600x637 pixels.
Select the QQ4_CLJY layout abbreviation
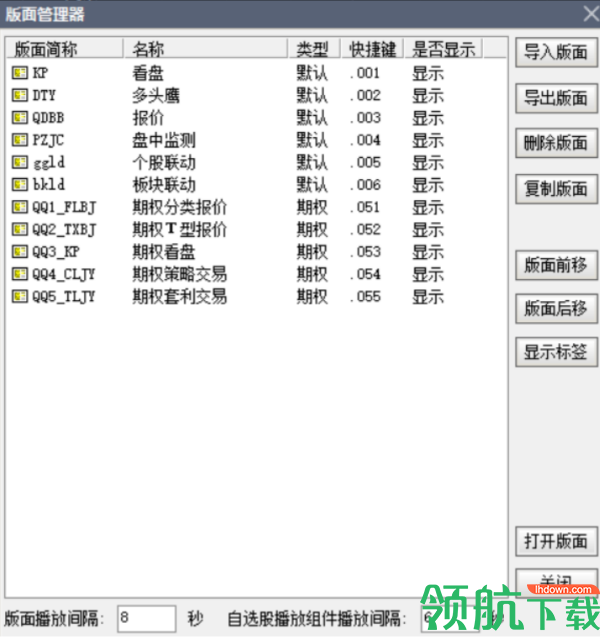(64, 275)
